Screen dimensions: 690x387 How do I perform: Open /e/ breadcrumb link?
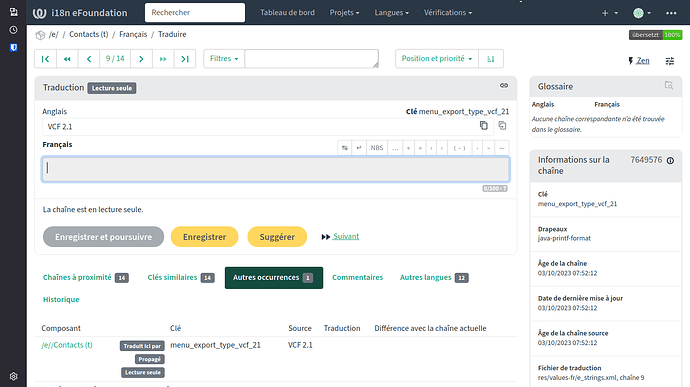coord(54,34)
